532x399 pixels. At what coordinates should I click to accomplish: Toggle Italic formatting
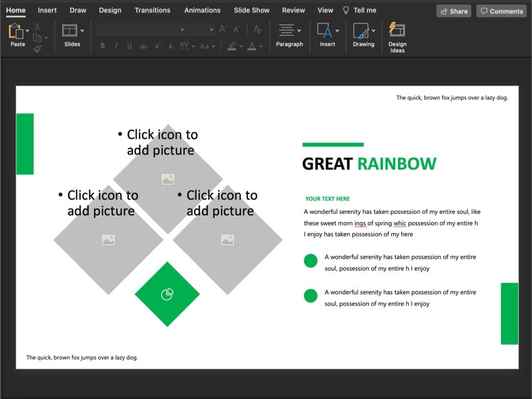point(116,46)
